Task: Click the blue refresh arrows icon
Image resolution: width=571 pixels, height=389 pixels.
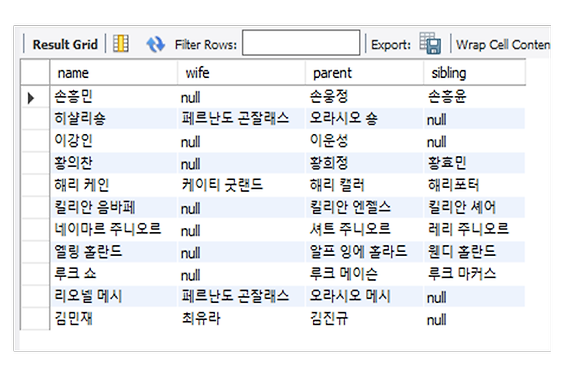Action: tap(155, 44)
